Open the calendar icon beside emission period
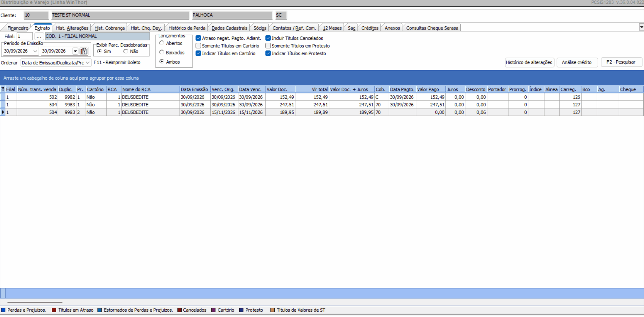 pyautogui.click(x=84, y=51)
